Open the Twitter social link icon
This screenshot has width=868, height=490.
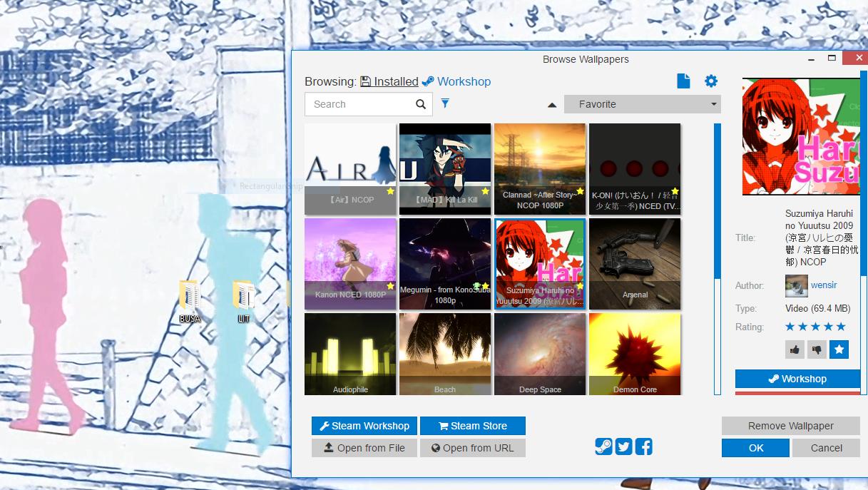click(x=623, y=446)
